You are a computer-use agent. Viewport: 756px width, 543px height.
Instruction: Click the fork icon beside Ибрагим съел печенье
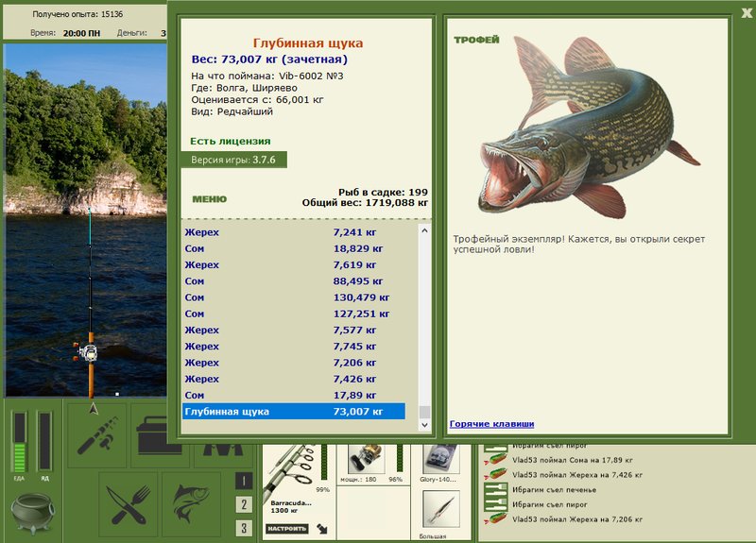point(495,489)
